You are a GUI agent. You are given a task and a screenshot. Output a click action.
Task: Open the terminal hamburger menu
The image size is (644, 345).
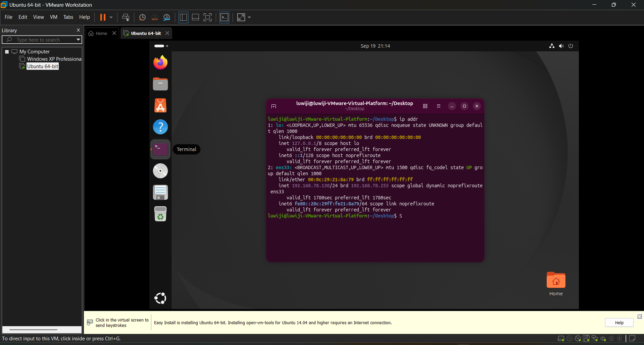(x=438, y=106)
